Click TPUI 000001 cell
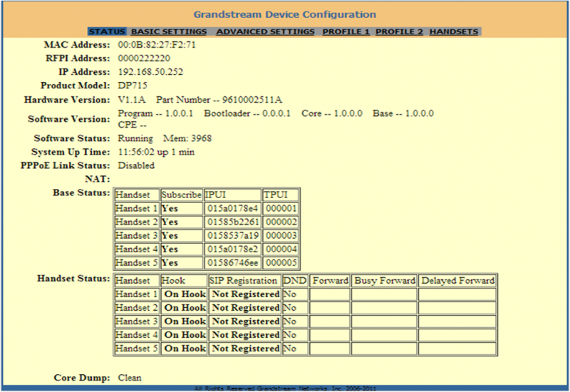The height and width of the screenshot is (392, 570). coord(281,208)
